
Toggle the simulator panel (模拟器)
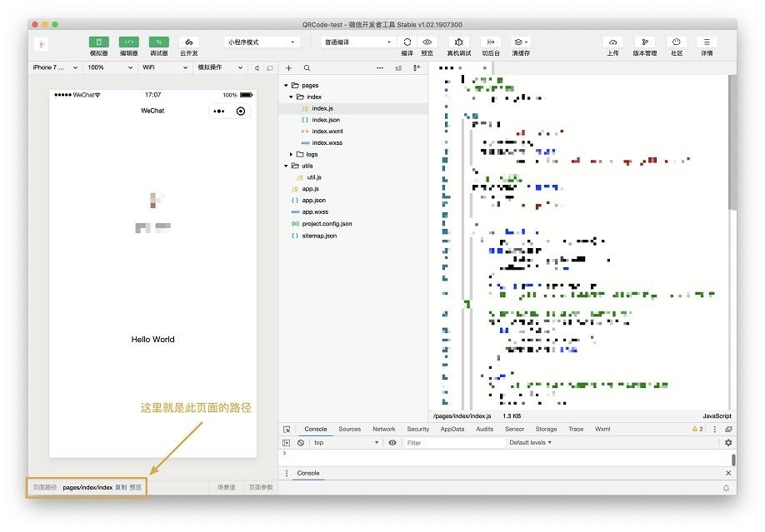pyautogui.click(x=98, y=42)
